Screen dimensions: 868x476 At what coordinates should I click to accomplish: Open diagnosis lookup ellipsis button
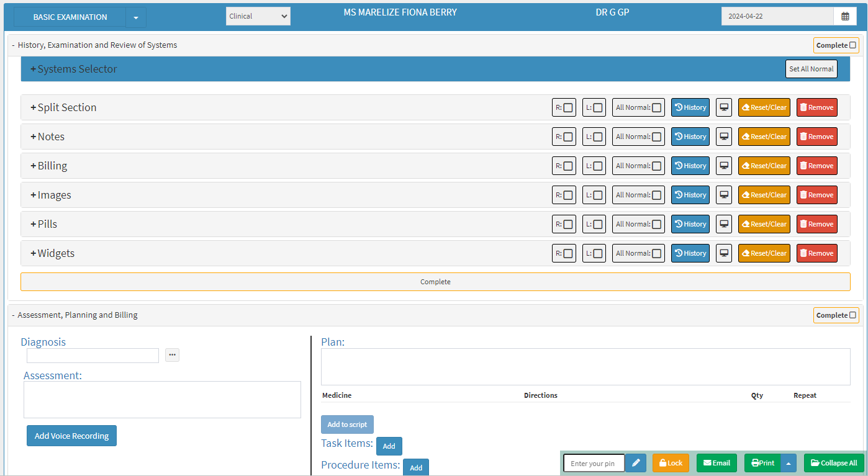(172, 355)
